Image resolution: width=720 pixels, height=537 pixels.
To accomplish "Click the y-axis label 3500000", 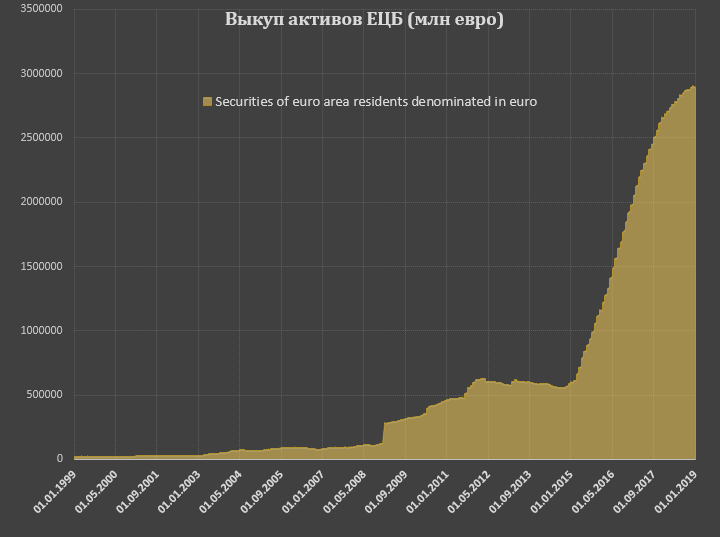I will coord(41,9).
